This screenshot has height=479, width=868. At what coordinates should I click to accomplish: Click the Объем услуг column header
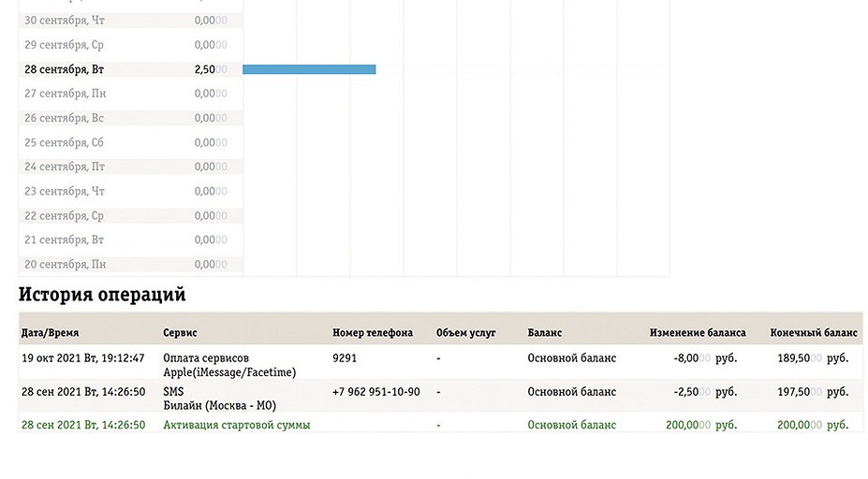(465, 332)
